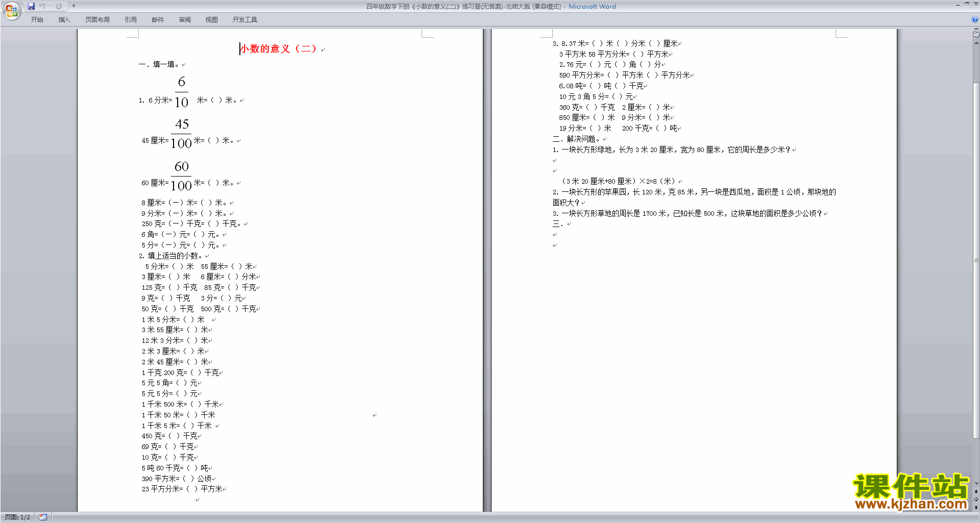Open the round Office button menu
The width and height of the screenshot is (980, 523).
(x=11, y=10)
